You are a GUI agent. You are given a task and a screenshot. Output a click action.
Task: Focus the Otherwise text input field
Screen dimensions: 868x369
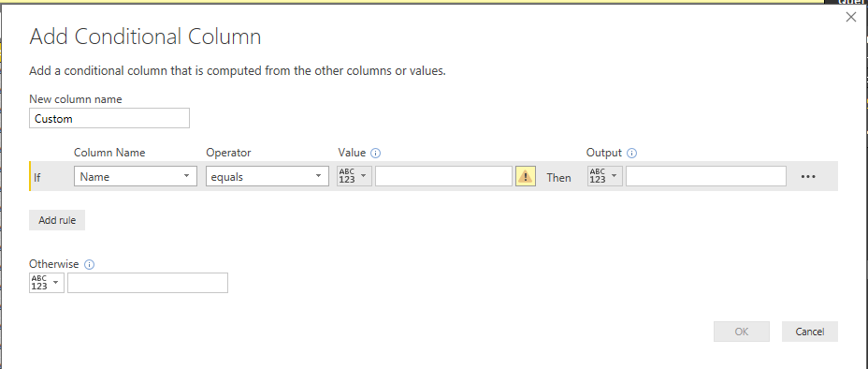[x=147, y=283]
